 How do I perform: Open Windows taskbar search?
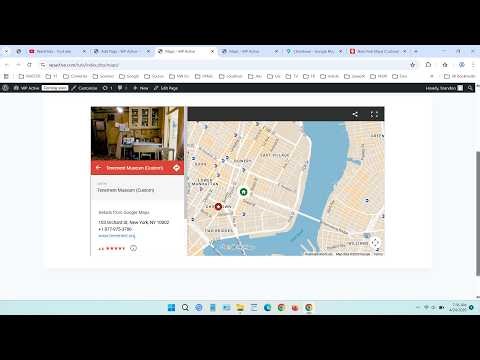pos(185,308)
